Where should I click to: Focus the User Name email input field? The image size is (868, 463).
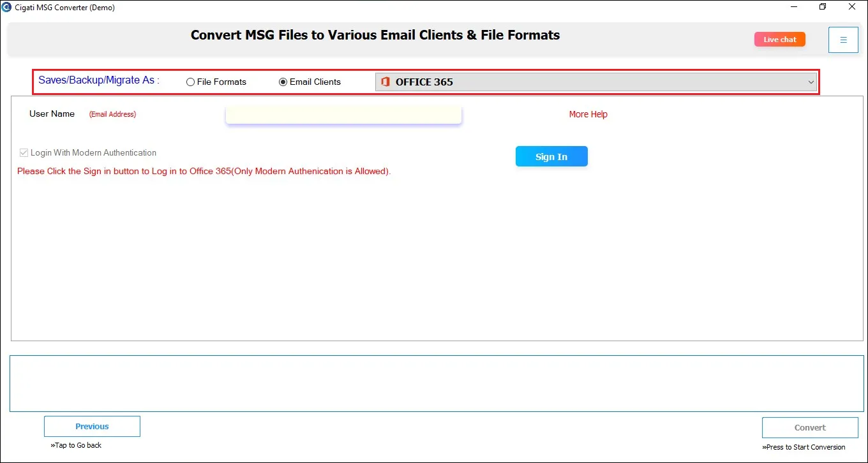click(x=343, y=115)
